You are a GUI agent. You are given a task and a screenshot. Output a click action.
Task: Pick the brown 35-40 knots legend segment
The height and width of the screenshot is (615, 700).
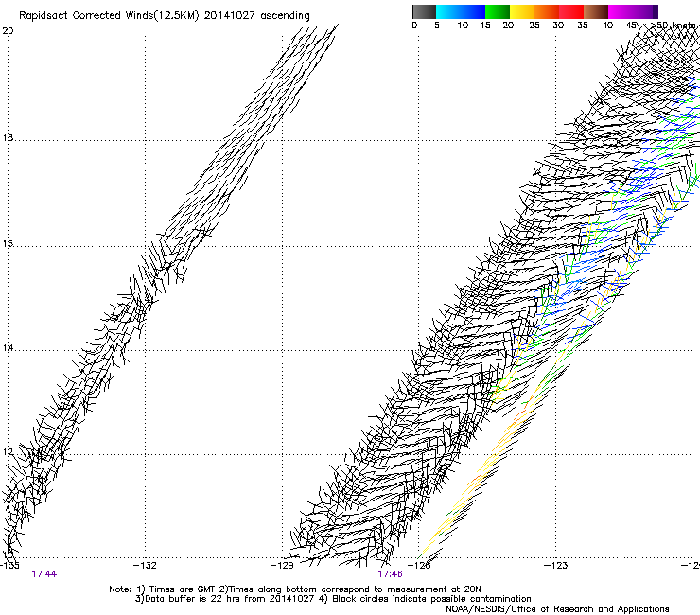pos(596,11)
